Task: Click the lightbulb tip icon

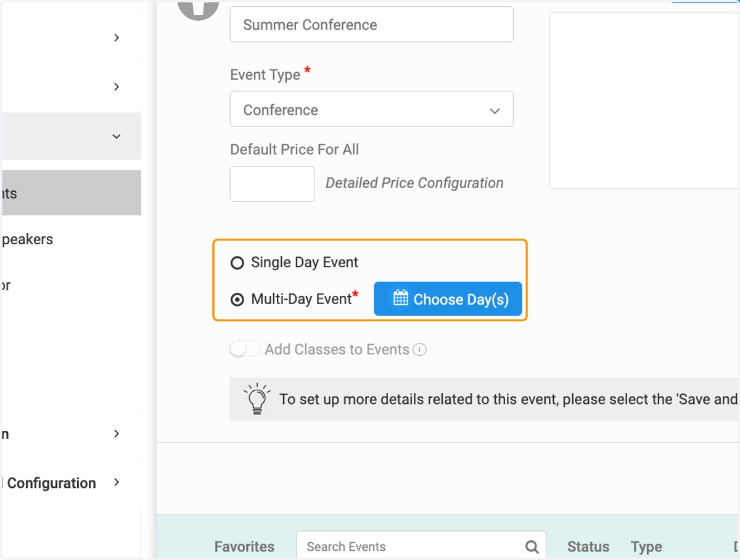Action: [257, 398]
